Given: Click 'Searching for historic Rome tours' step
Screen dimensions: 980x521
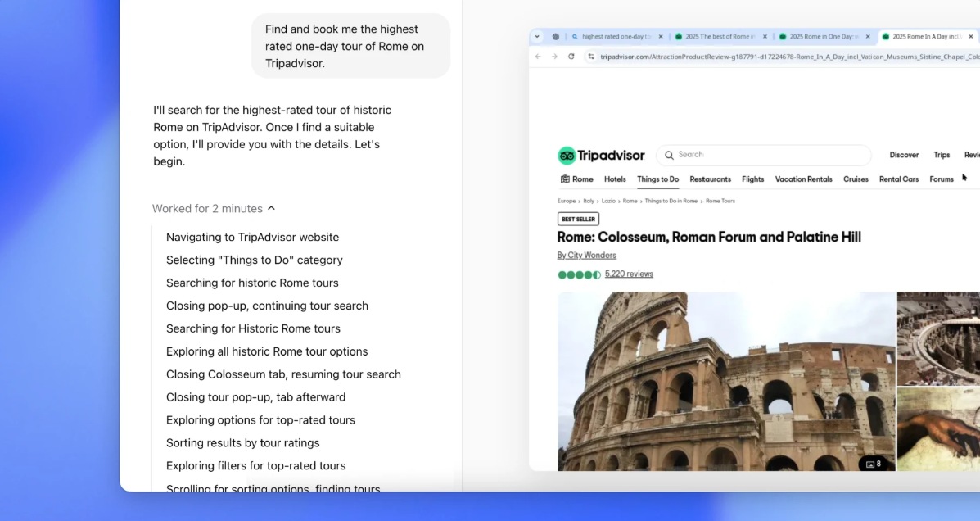Looking at the screenshot, I should [252, 283].
